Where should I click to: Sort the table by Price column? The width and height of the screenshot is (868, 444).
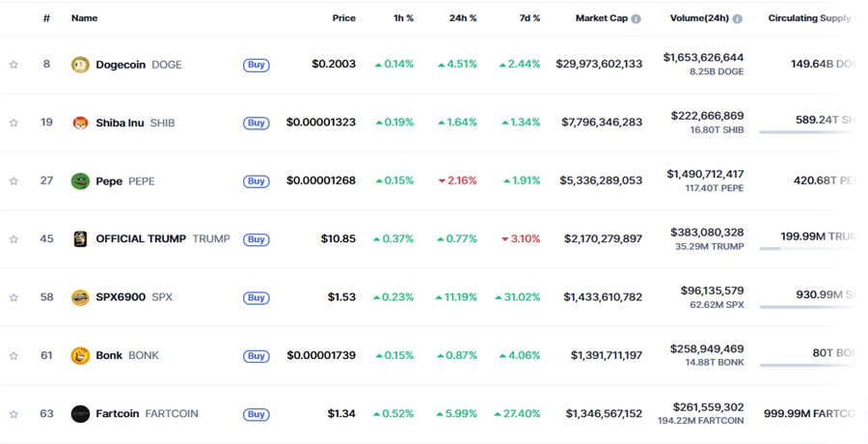click(x=343, y=18)
